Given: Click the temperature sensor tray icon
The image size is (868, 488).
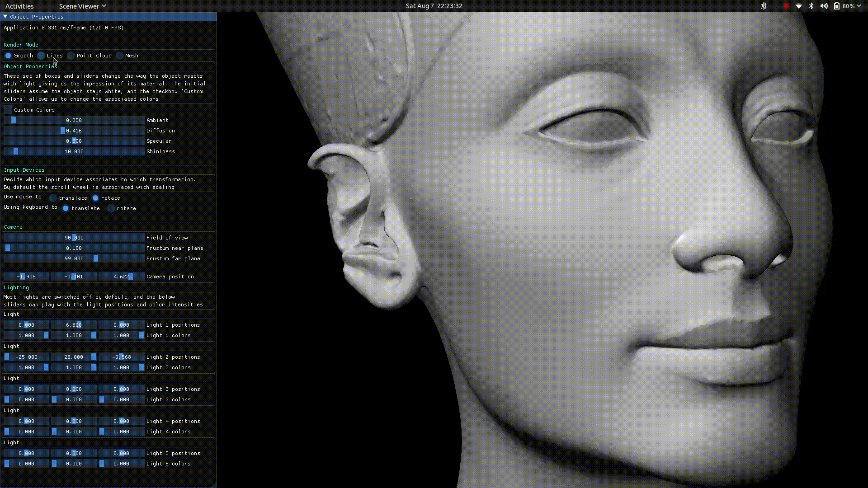Looking at the screenshot, I should click(764, 6).
